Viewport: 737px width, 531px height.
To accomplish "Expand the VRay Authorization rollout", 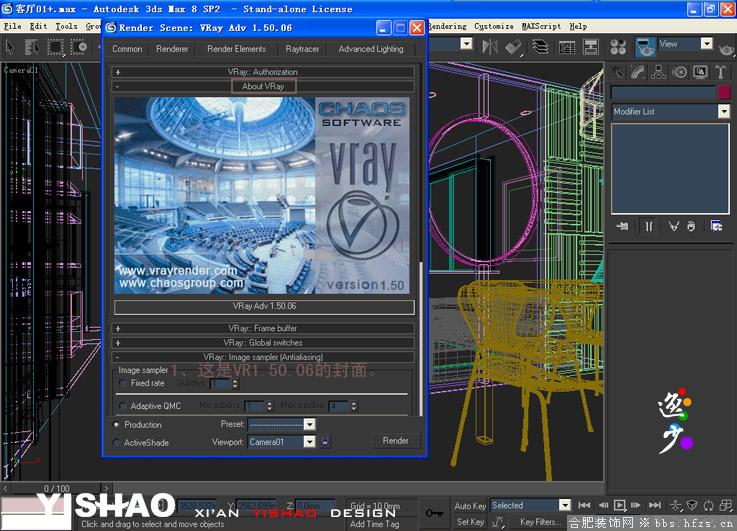I will click(x=263, y=72).
